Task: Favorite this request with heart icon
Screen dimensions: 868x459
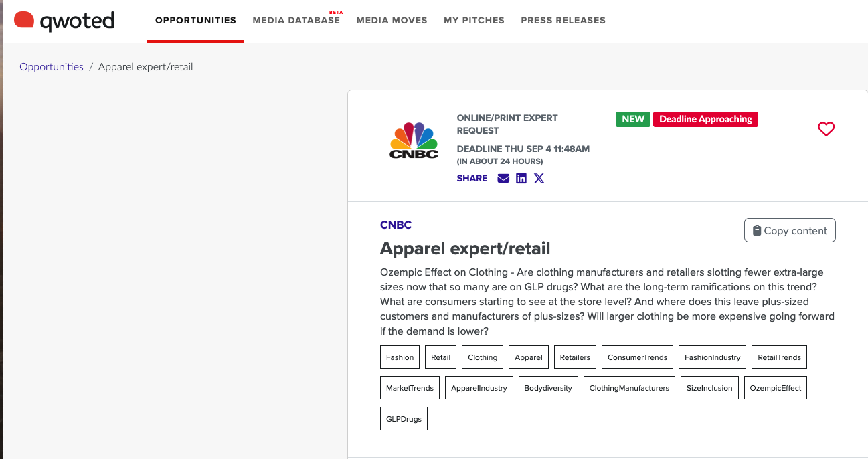Action: click(827, 129)
